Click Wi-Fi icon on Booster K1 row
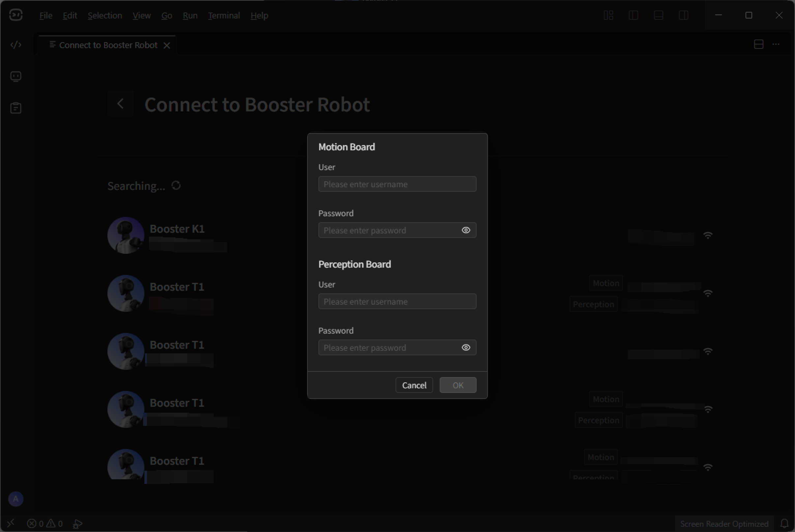The width and height of the screenshot is (795, 532). pos(708,235)
